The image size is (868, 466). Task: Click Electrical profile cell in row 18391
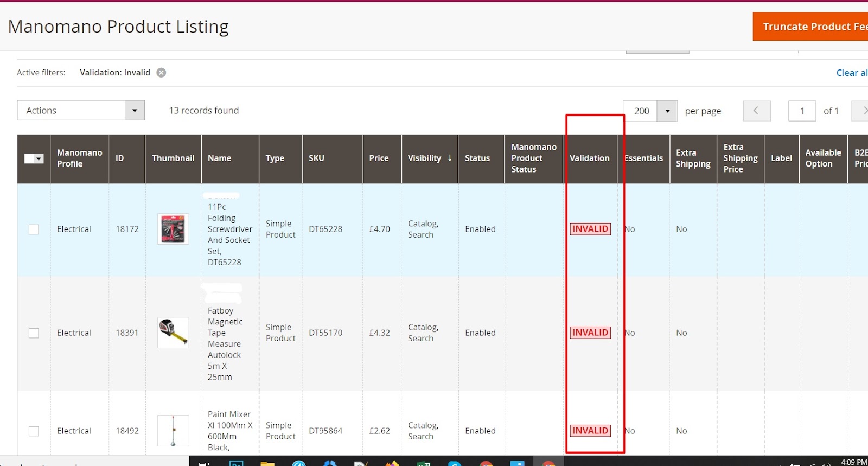pyautogui.click(x=74, y=333)
